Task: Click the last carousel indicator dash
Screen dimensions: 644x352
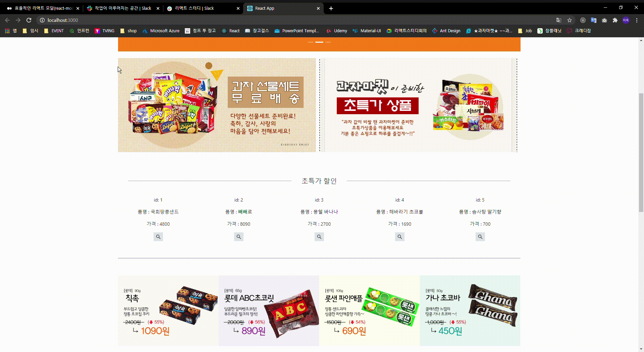Action: 328,42
